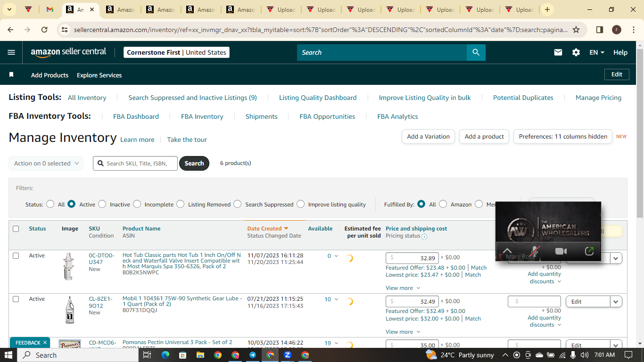The image size is (644, 362).
Task: Click the search magnifier button in header
Action: (x=476, y=52)
